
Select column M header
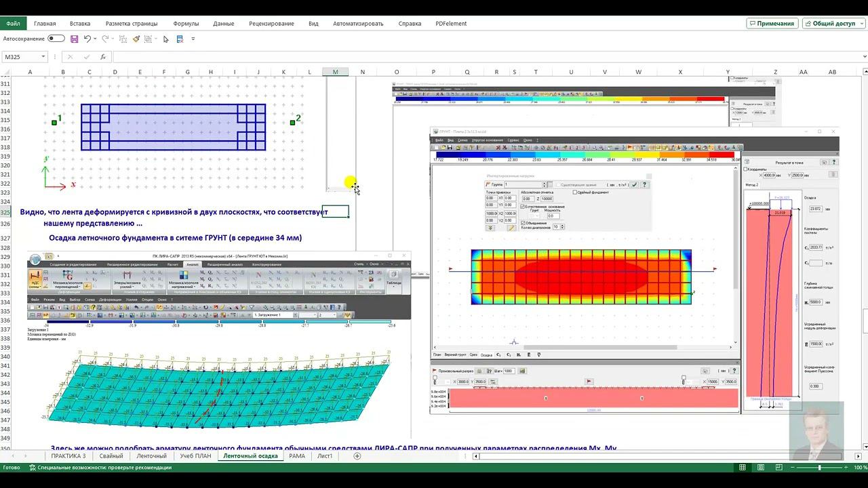pos(335,72)
